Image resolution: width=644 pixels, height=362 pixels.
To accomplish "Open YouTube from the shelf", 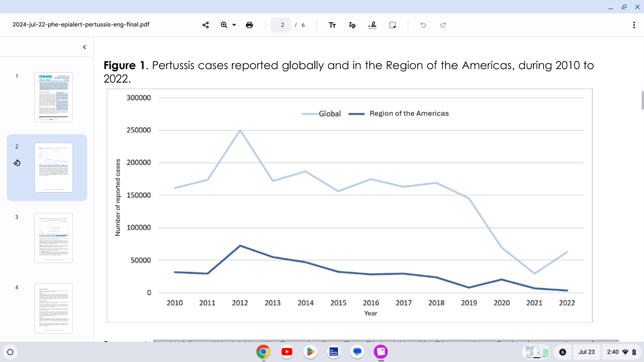I will click(x=287, y=352).
